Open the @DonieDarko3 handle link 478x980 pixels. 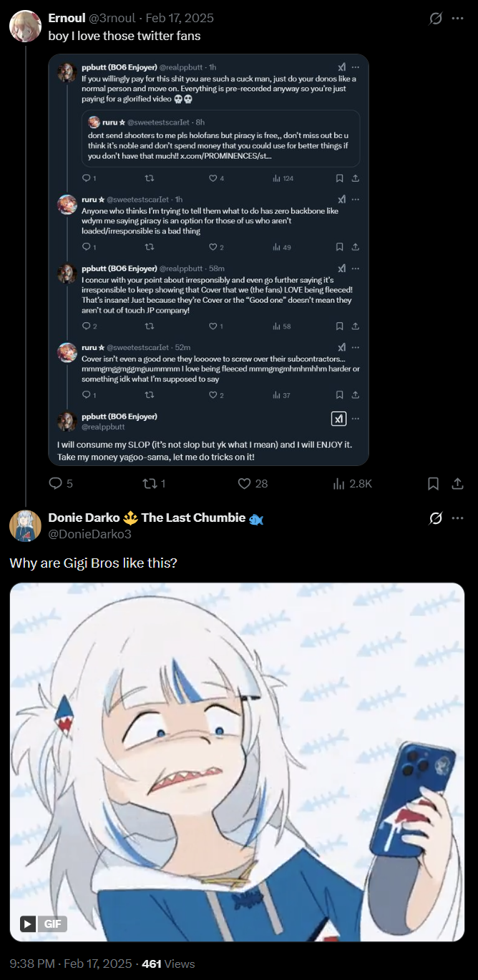point(89,534)
